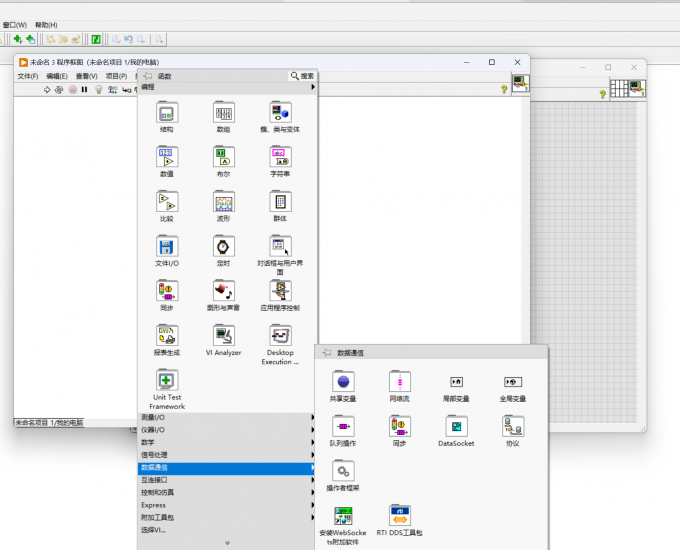Open the 共享变量 (Shared Variable) palette

click(343, 382)
